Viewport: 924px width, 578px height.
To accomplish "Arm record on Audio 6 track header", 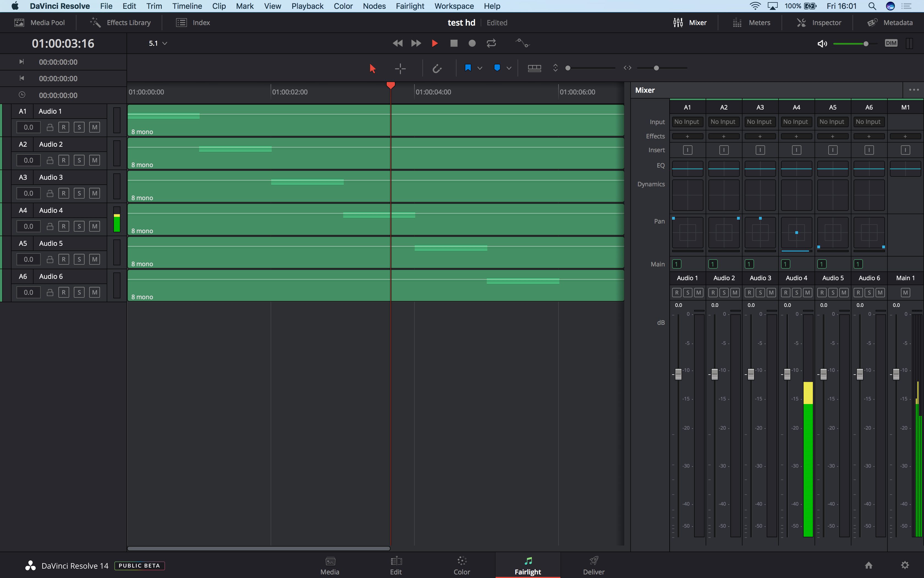I will click(64, 292).
